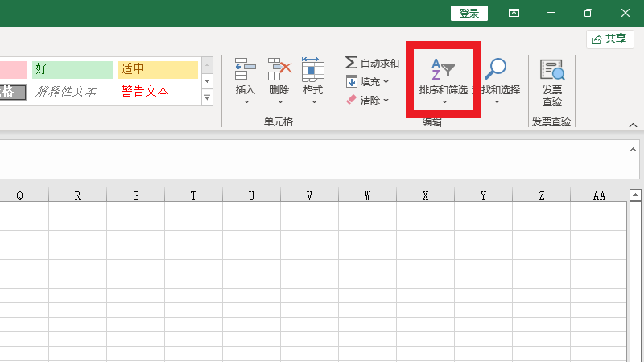Screen dimensions: 644x362
Task: Click the Invoice Check (发票查验) icon
Action: pos(551,71)
